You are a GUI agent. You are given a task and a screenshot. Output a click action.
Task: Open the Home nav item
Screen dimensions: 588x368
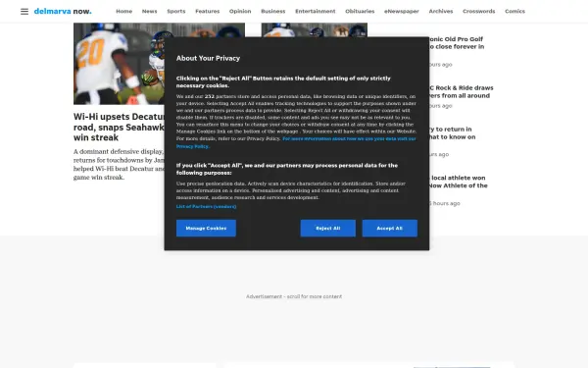tap(124, 11)
